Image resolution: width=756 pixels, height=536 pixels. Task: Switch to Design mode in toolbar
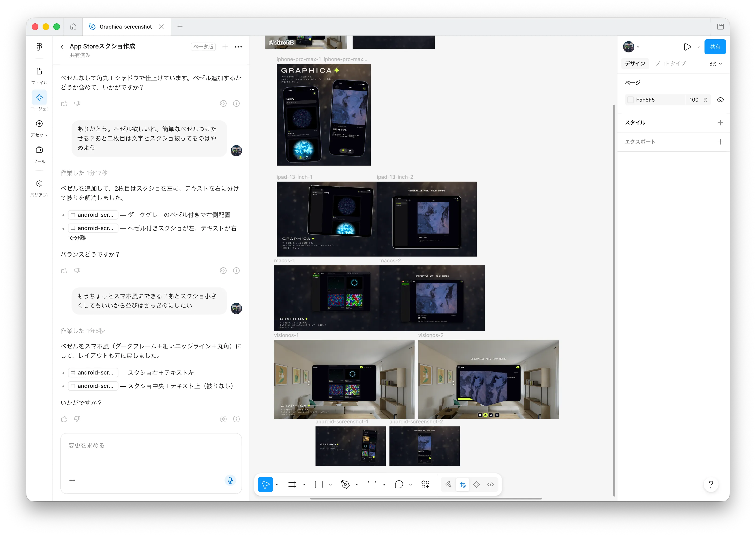click(462, 484)
